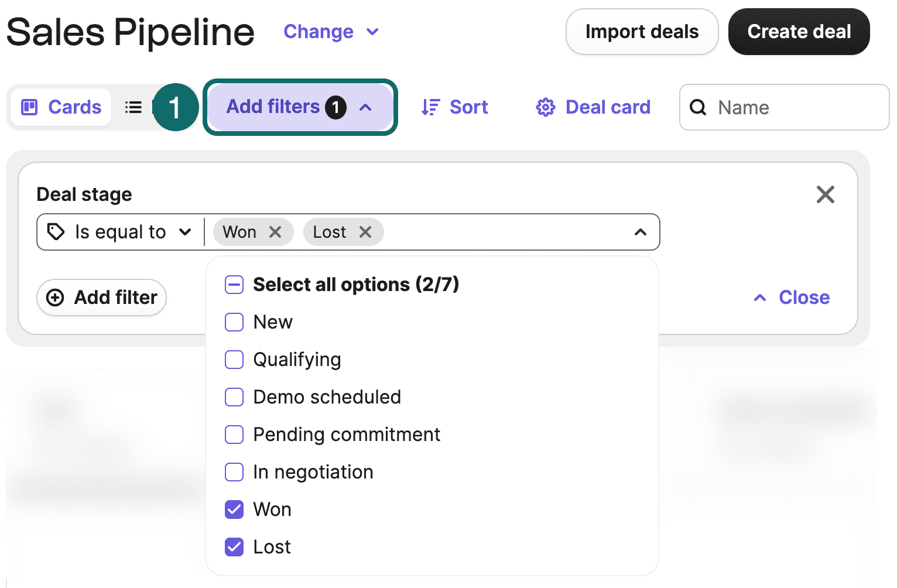Image resolution: width=897 pixels, height=588 pixels.
Task: Remove the Won tag chip
Action: (275, 232)
